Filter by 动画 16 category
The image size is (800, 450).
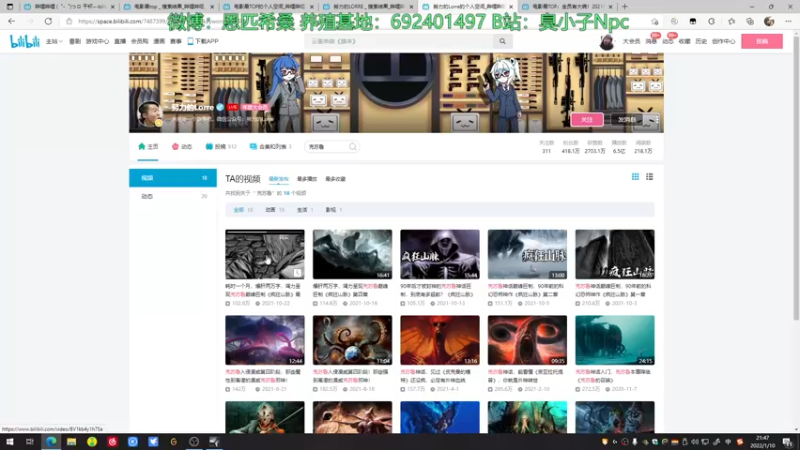pos(274,210)
